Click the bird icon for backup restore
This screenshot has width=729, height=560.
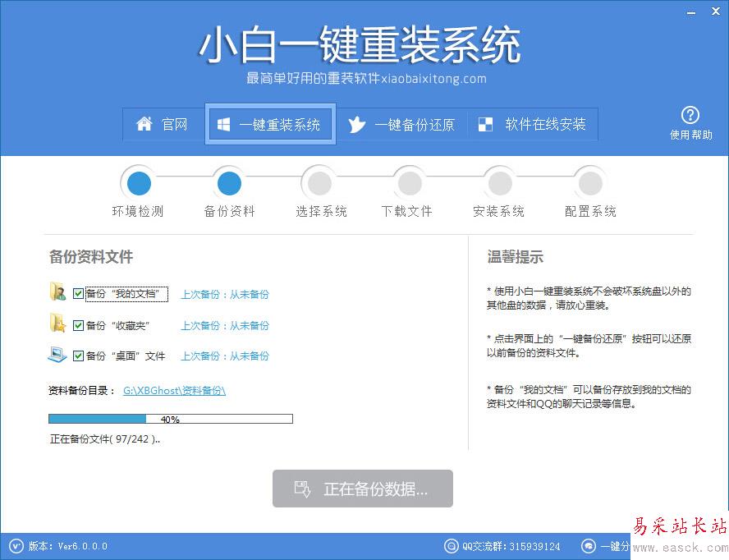pos(356,124)
